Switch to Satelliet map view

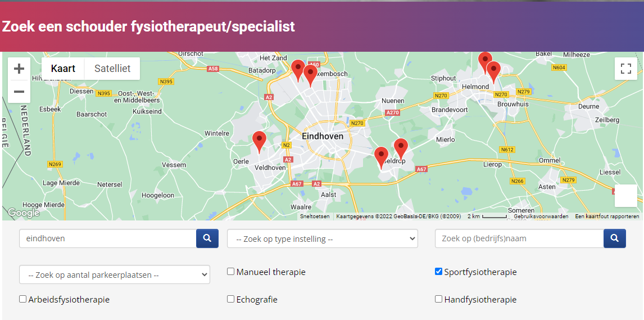(x=112, y=69)
